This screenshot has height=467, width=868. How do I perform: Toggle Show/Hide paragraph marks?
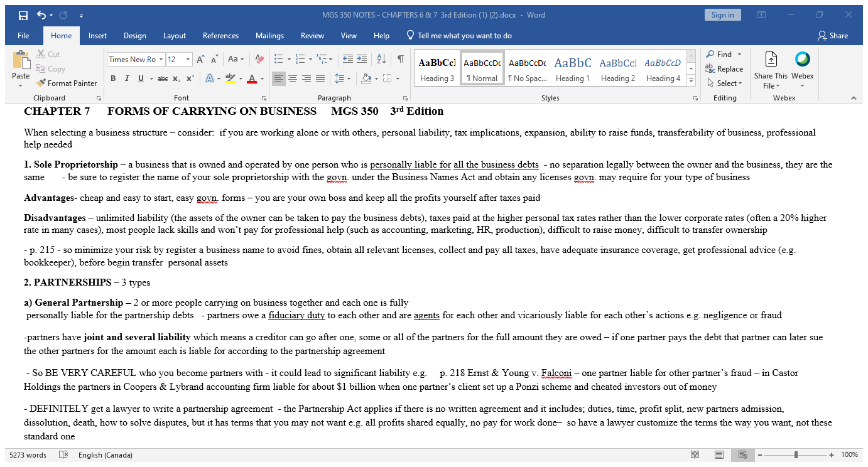coord(400,58)
